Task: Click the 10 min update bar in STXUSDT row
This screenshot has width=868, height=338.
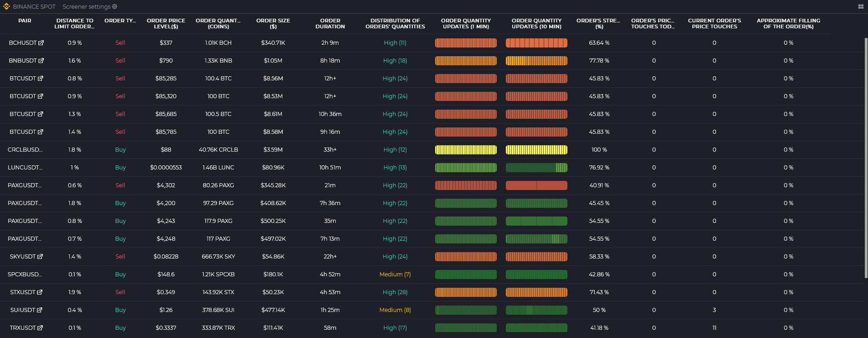Action: (536, 292)
